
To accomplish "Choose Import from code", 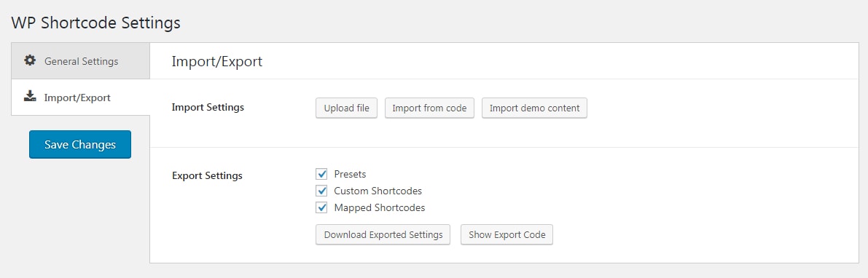I will [429, 108].
